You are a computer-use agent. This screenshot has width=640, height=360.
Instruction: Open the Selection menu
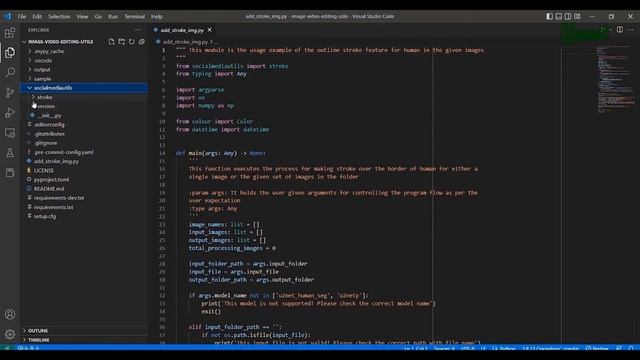[59, 16]
